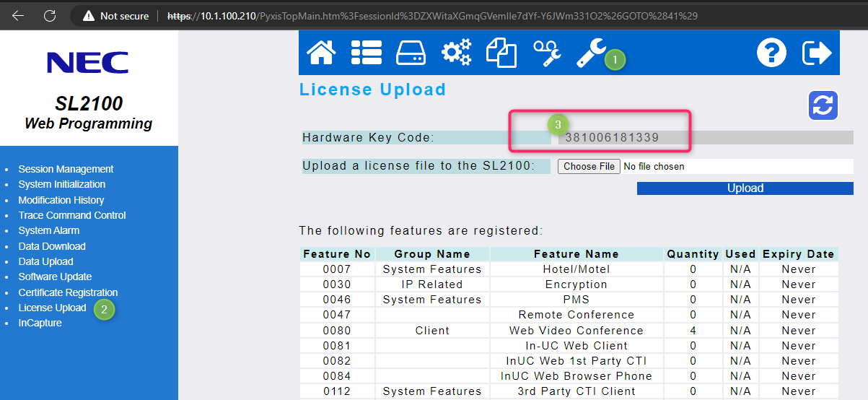Select the 3rd Party CTI Client cell

click(576, 391)
